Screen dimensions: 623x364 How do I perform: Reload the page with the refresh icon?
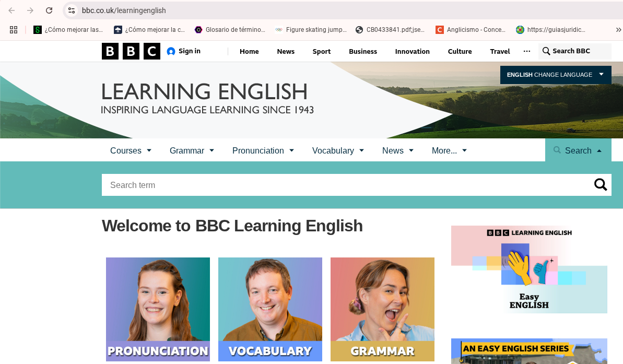(49, 10)
